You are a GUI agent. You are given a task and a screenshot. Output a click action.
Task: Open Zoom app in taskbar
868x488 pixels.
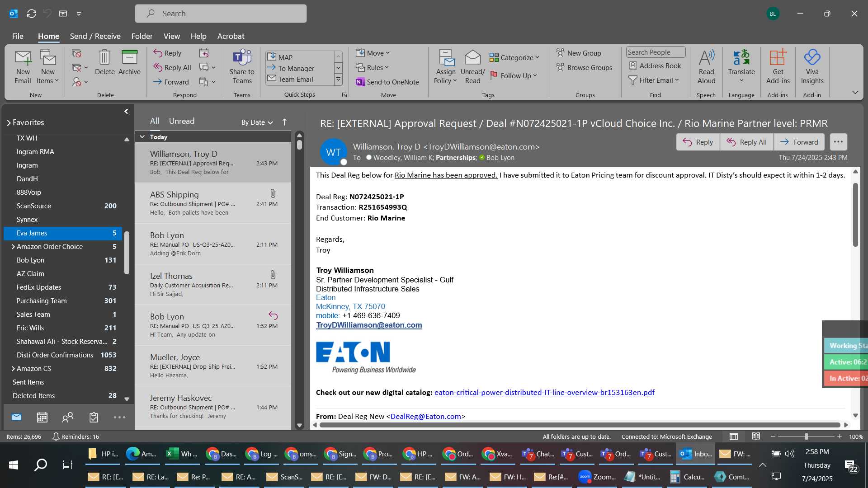[x=597, y=477]
